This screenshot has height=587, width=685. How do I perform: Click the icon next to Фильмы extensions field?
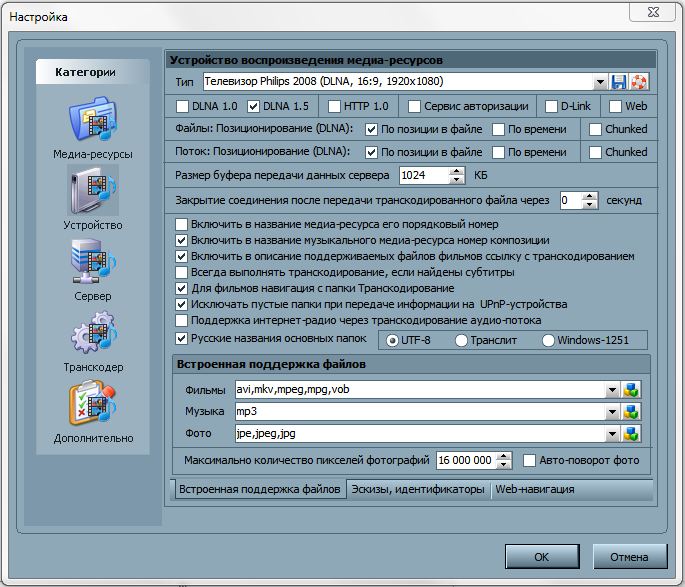[x=631, y=390]
